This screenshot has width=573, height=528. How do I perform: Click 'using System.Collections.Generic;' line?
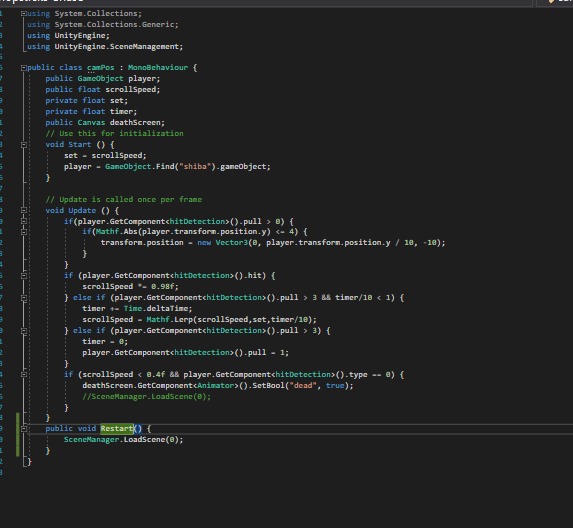[103, 24]
